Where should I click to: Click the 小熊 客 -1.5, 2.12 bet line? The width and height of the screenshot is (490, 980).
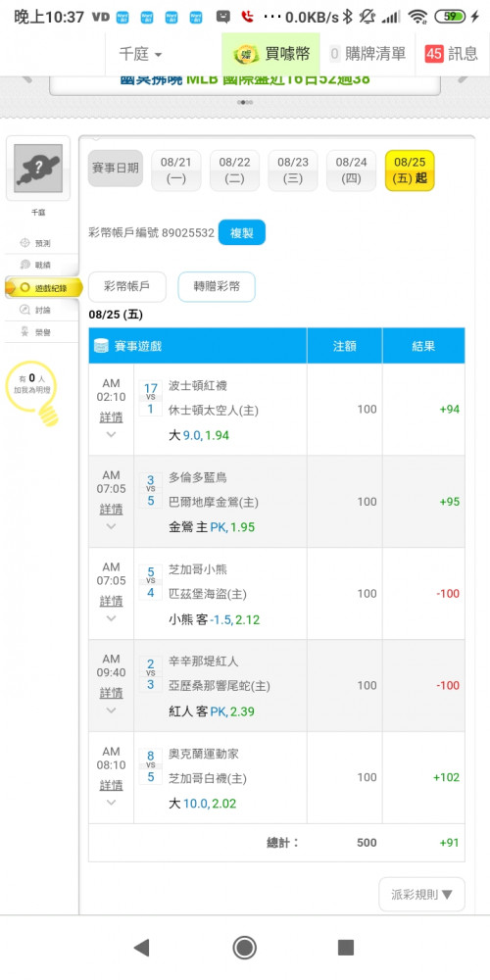pyautogui.click(x=215, y=620)
